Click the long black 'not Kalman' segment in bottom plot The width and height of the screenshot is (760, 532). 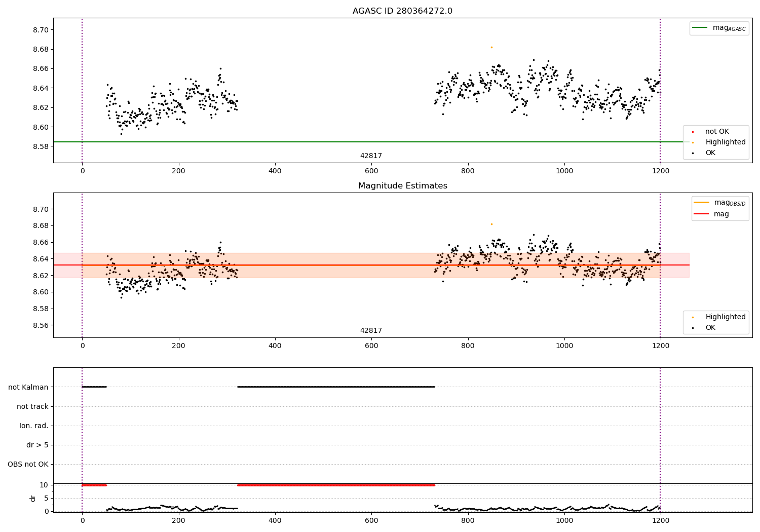[336, 387]
